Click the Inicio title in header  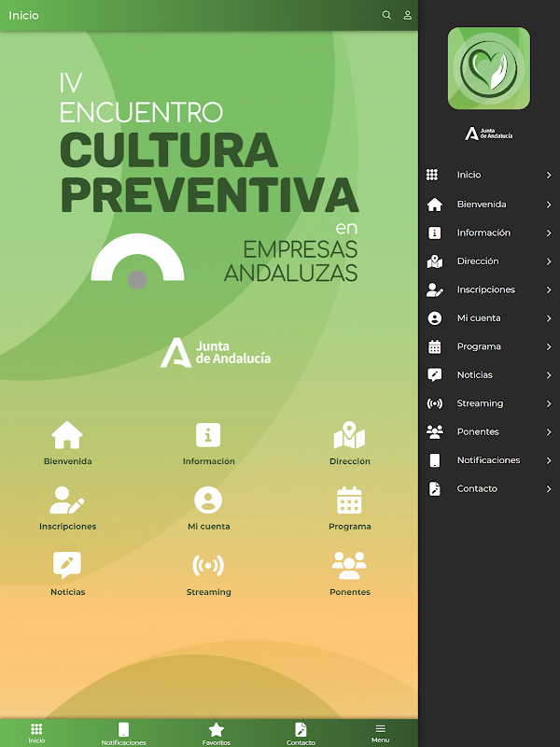[24, 15]
